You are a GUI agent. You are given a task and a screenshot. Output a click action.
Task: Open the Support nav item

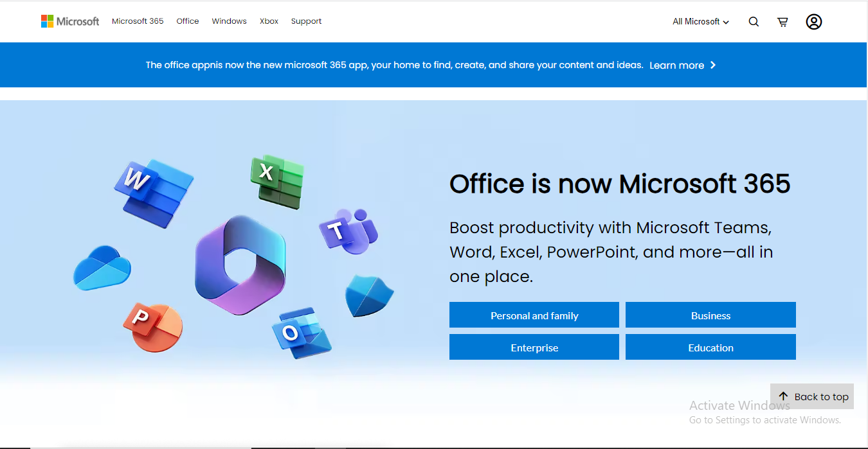point(306,21)
